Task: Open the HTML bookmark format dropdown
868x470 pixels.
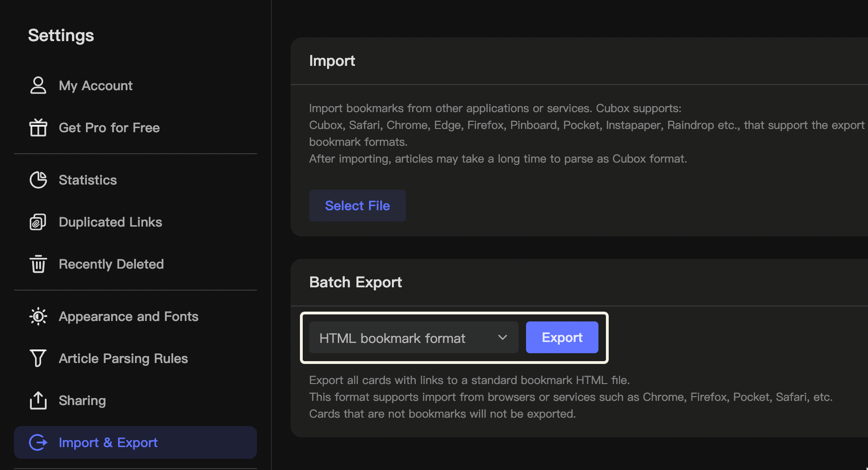Action: point(414,337)
